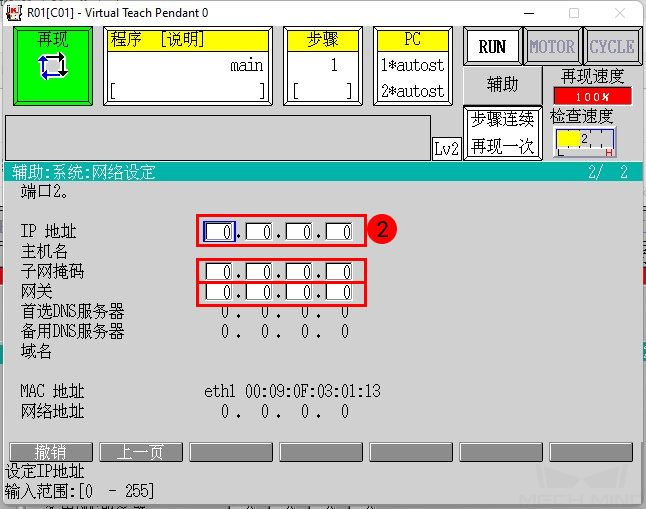
Task: Select second octet of 子网掩码
Action: pyautogui.click(x=259, y=272)
